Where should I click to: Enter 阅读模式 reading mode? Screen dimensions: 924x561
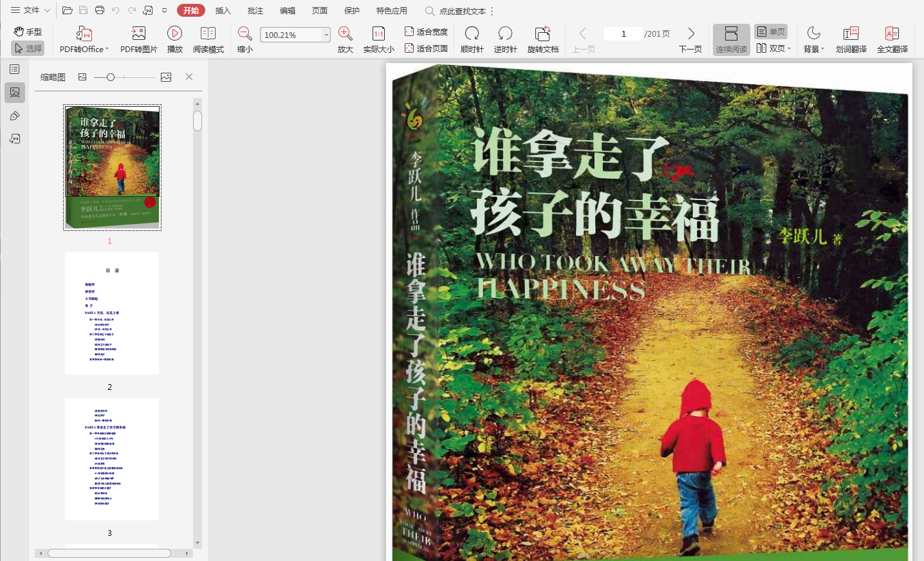[x=208, y=34]
